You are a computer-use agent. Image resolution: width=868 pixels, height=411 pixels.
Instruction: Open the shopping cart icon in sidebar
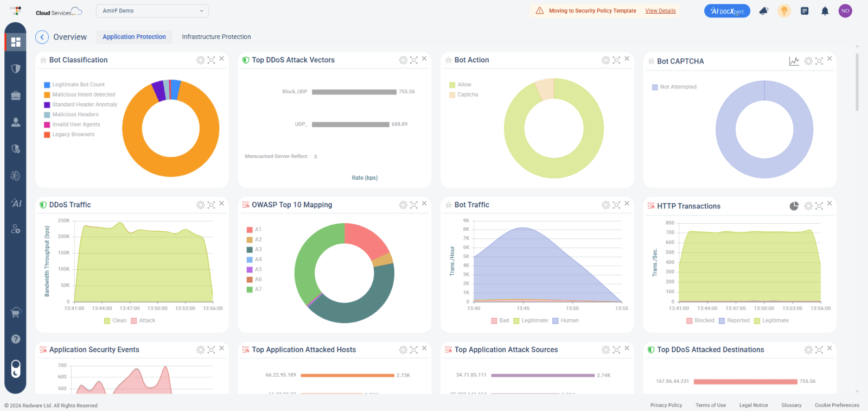tap(16, 312)
